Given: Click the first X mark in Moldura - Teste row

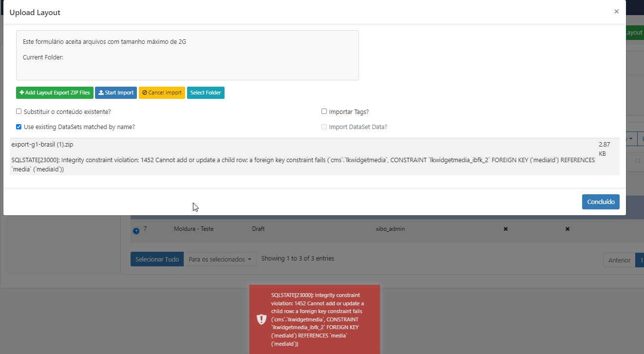Looking at the screenshot, I should pyautogui.click(x=505, y=229).
